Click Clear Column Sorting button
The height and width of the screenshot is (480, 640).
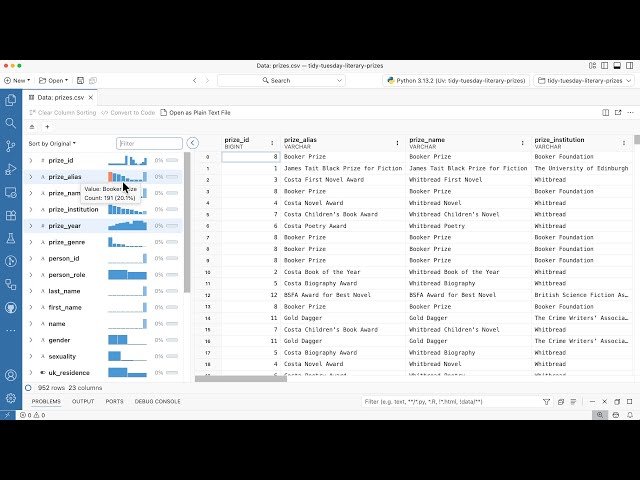point(62,113)
